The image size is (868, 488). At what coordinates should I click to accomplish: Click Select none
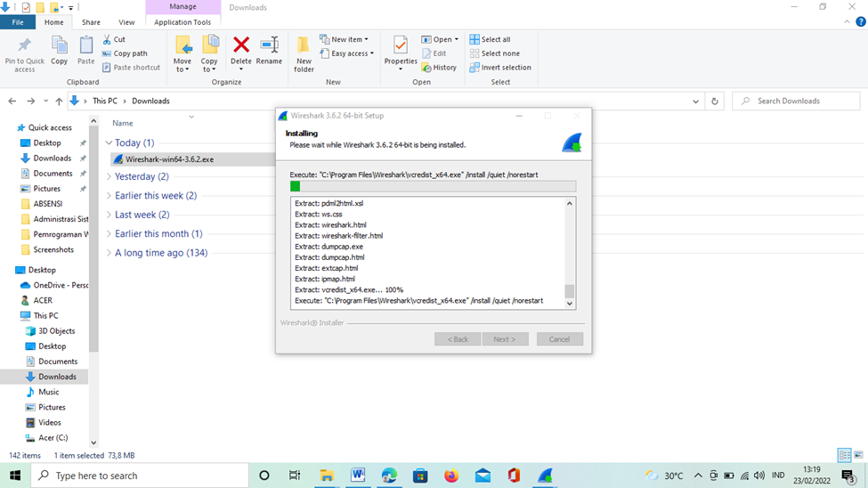[494, 53]
